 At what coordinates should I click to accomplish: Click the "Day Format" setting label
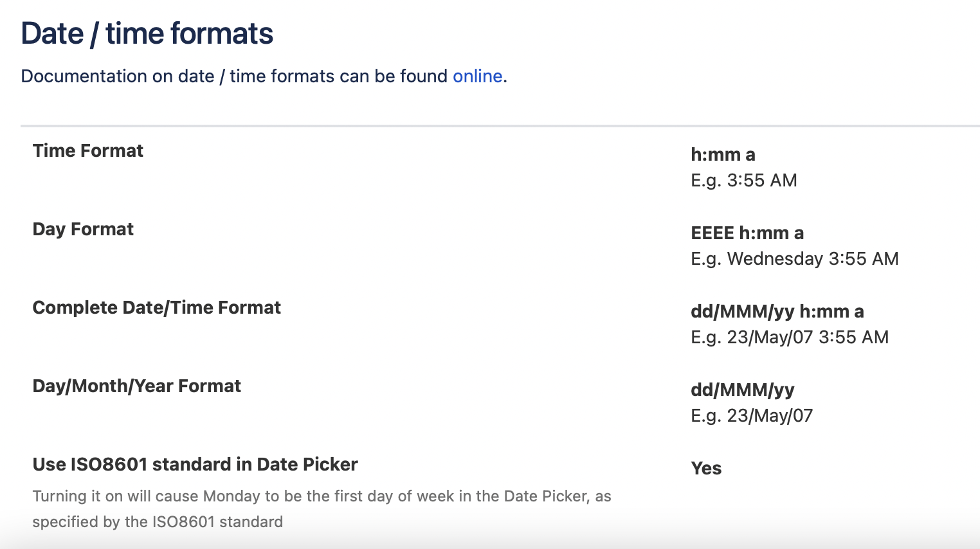click(83, 229)
